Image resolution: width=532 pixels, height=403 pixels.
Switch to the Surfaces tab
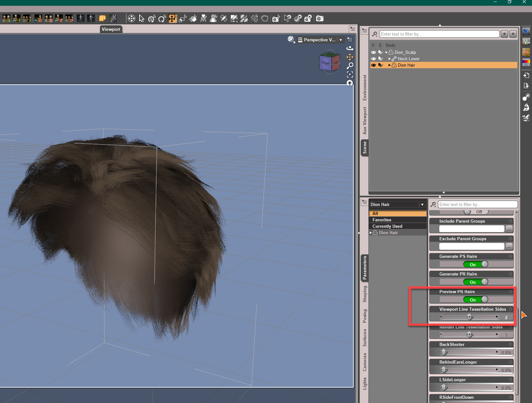[365, 338]
